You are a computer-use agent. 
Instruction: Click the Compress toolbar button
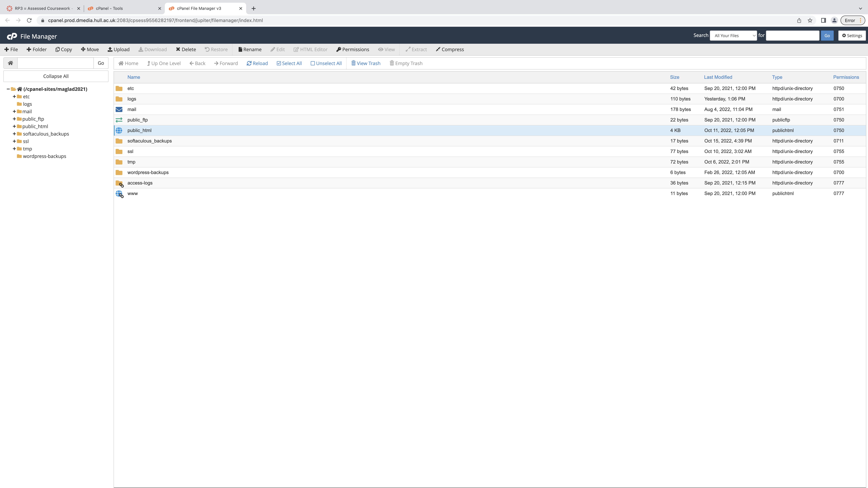pyautogui.click(x=449, y=49)
